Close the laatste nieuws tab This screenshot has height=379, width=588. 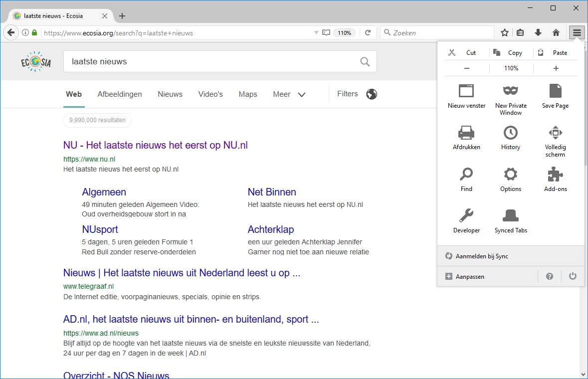105,16
